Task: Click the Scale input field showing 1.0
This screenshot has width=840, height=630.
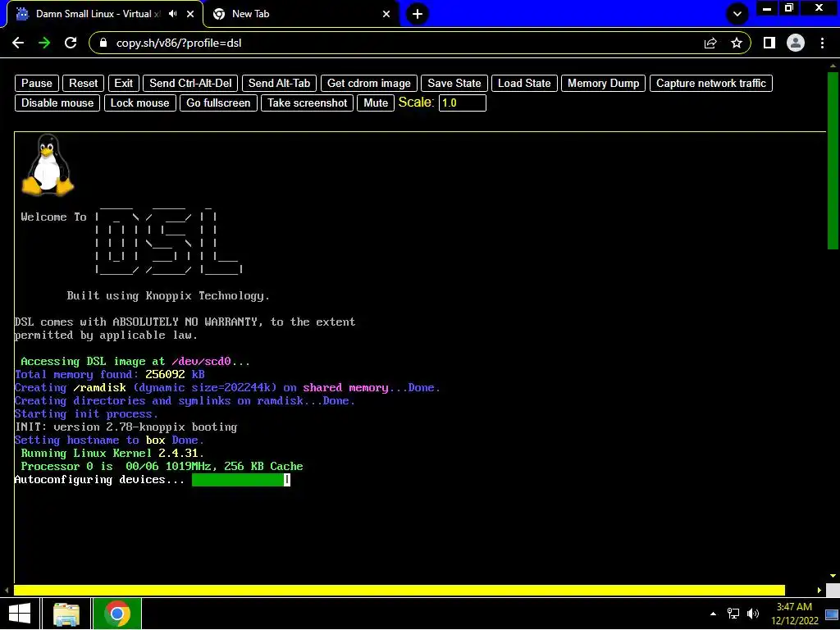Action: (463, 103)
